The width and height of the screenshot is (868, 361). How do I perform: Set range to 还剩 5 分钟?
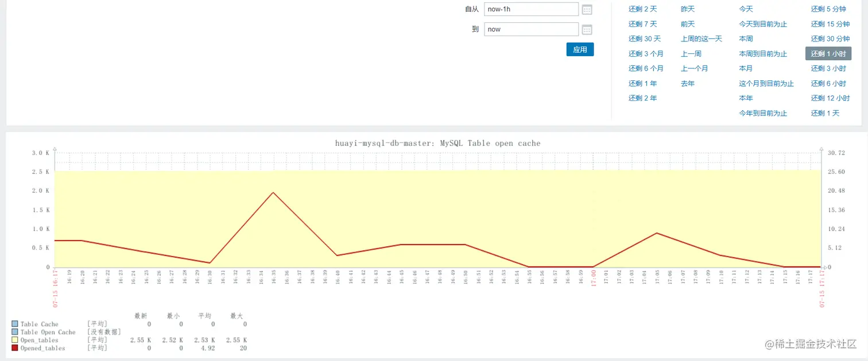[828, 9]
